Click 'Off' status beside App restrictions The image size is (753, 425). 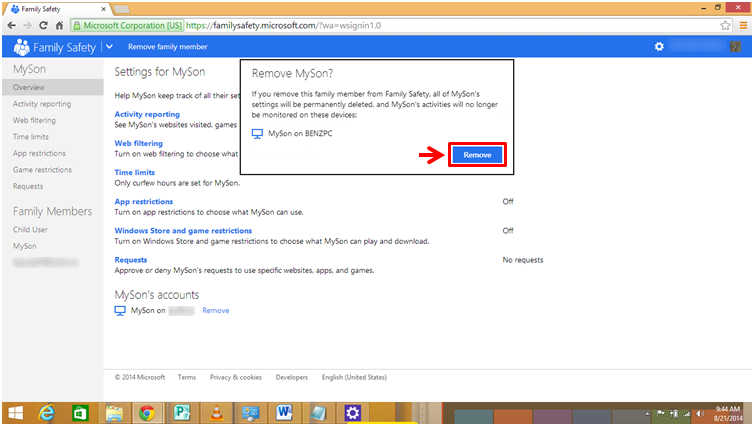point(508,202)
